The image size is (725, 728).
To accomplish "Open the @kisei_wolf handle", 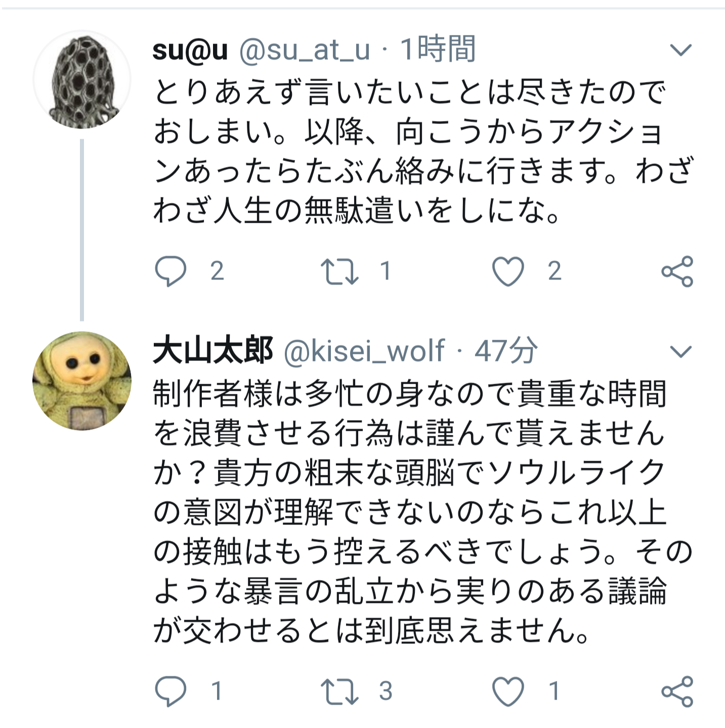I will click(364, 351).
